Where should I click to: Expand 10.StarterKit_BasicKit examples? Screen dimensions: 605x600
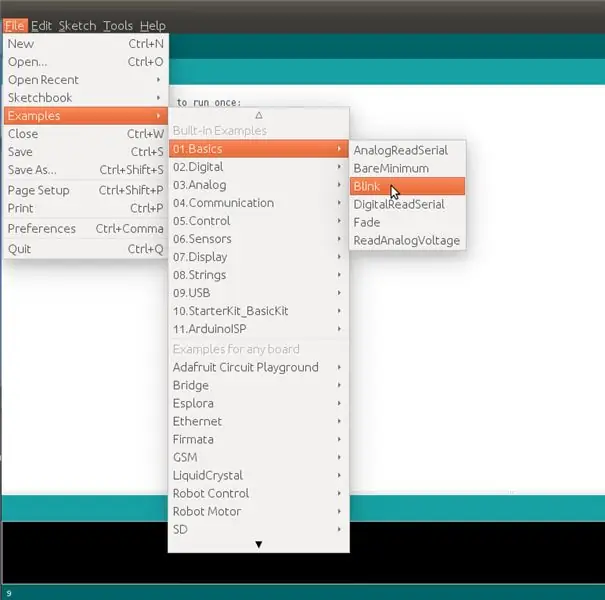point(259,311)
